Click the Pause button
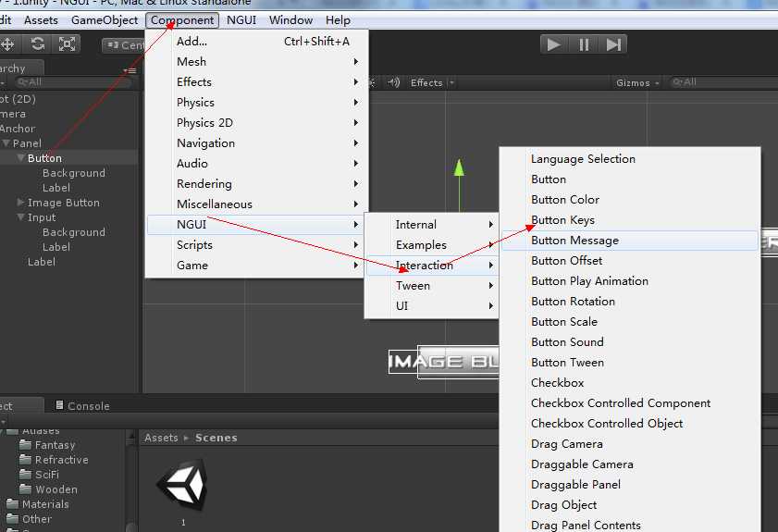 tap(584, 44)
